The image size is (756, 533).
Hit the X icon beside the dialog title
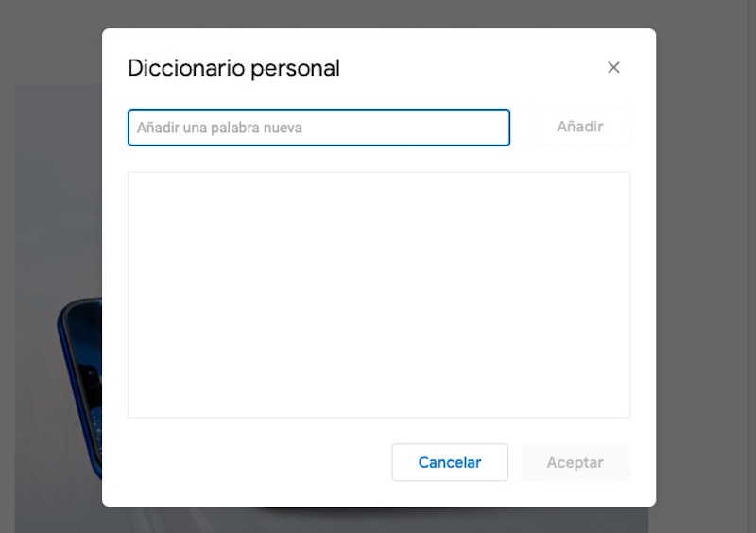tap(613, 68)
